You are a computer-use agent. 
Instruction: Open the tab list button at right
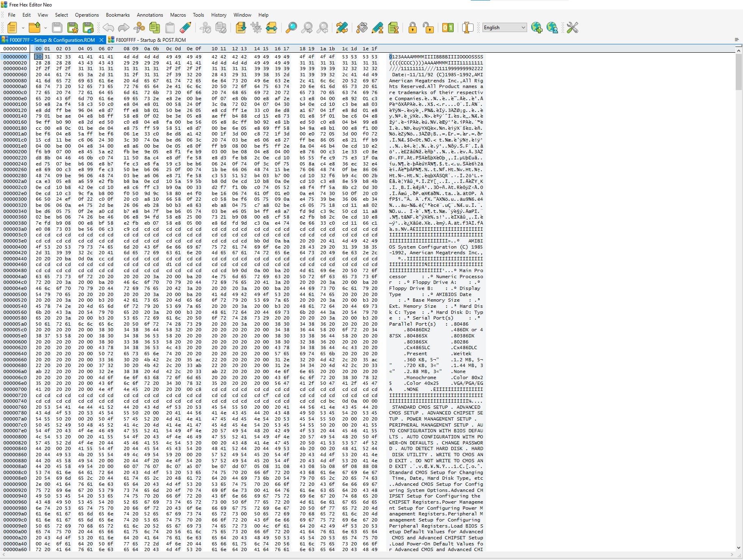pyautogui.click(x=736, y=40)
